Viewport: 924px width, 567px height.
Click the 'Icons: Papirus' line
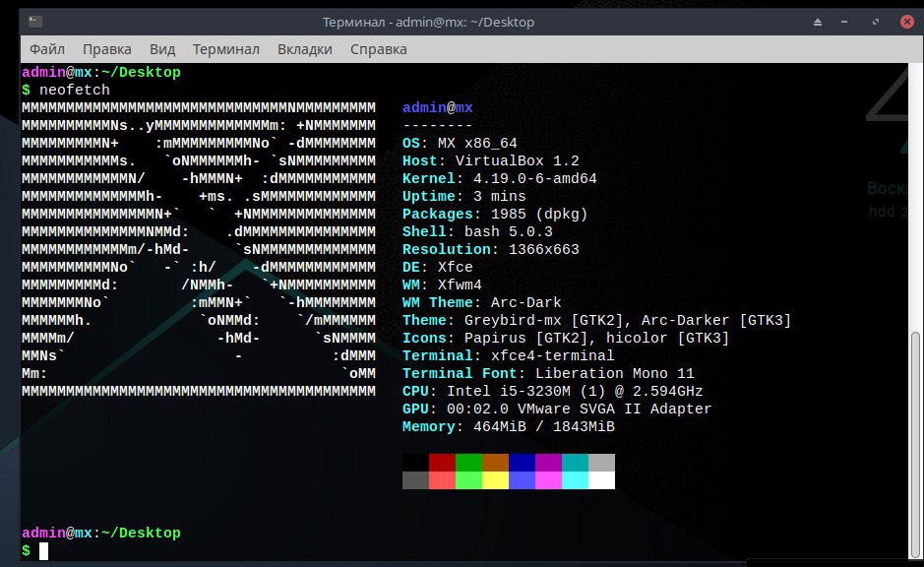pos(566,338)
